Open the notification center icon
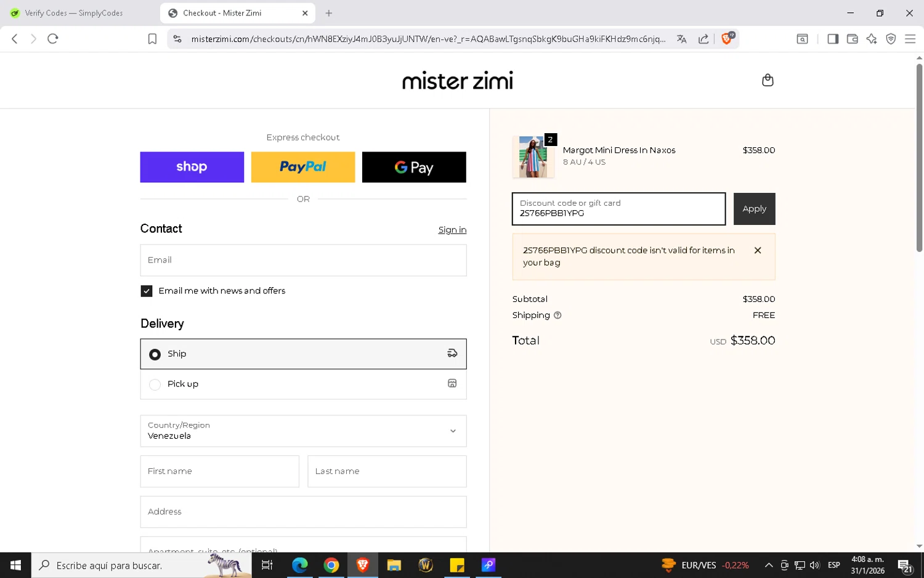Image resolution: width=924 pixels, height=578 pixels. (905, 566)
